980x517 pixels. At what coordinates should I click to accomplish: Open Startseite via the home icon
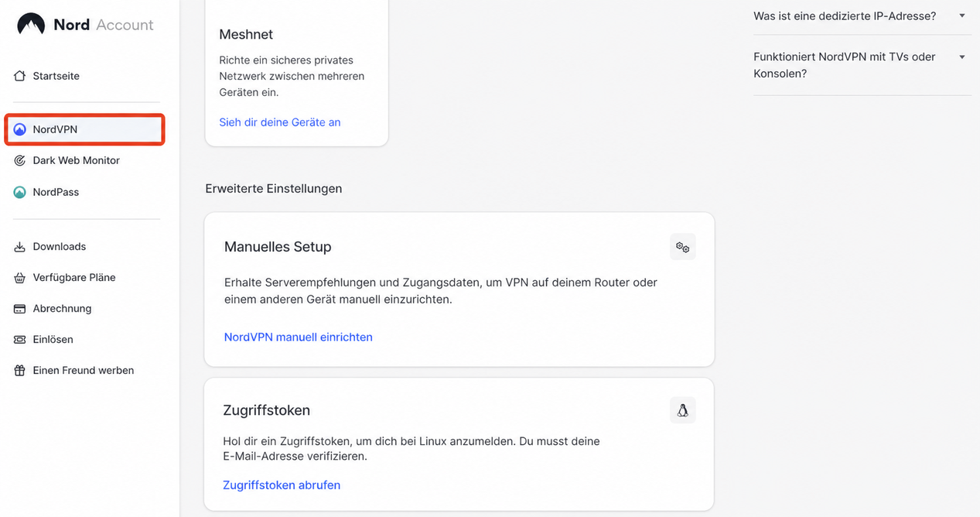click(20, 76)
